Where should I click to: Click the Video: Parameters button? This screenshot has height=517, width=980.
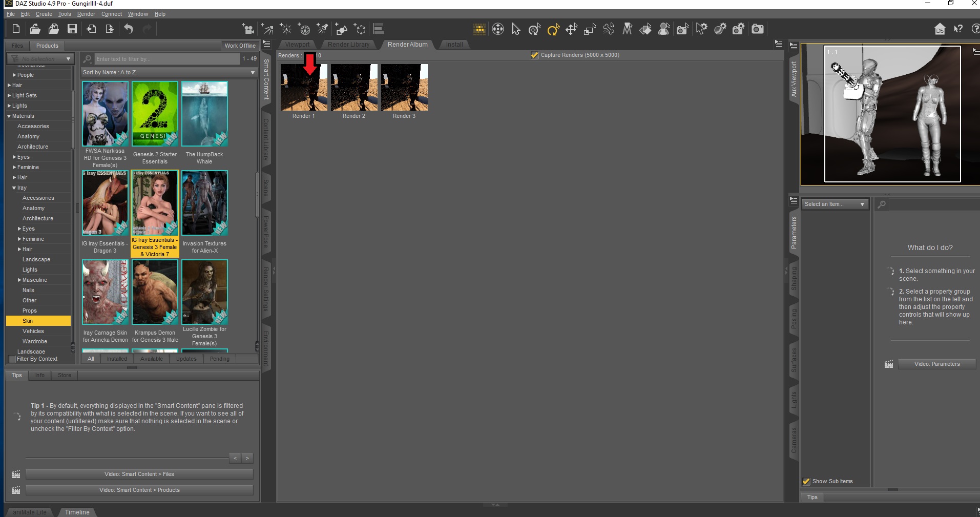[937, 364]
